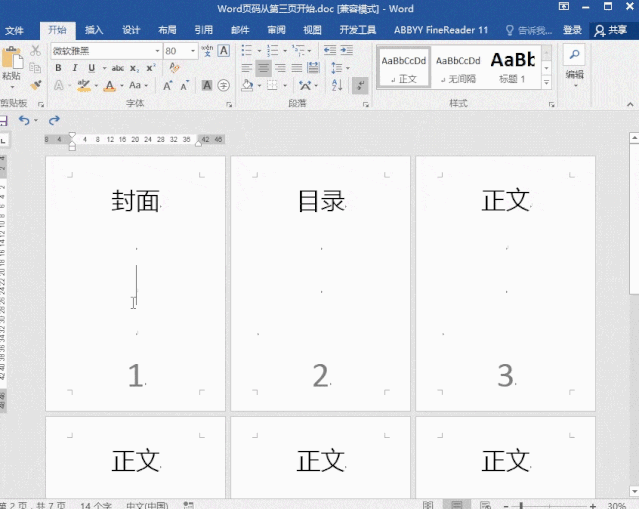Switch to the 引用 tab

[x=203, y=30]
